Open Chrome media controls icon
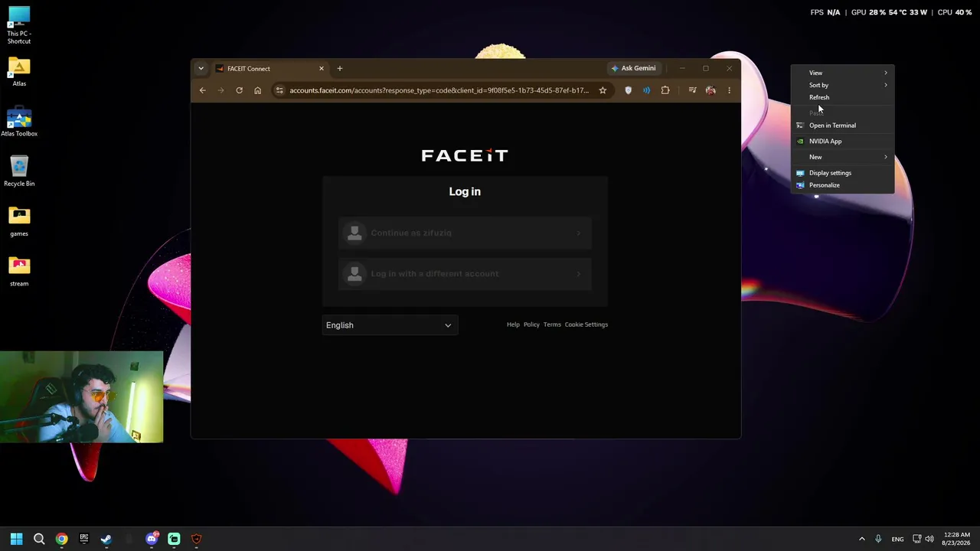The image size is (980, 551). 692,90
